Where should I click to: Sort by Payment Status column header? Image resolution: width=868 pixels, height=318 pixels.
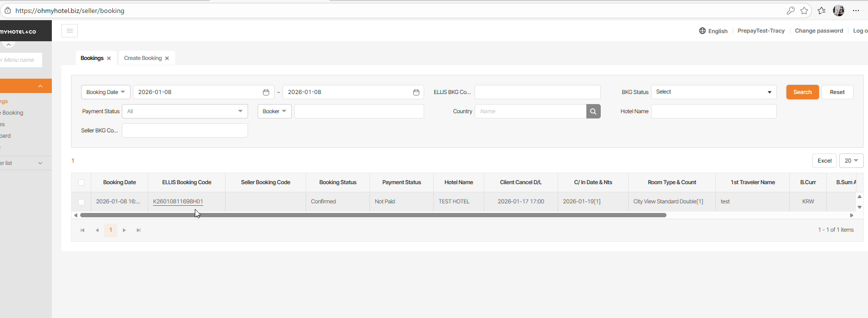click(402, 182)
